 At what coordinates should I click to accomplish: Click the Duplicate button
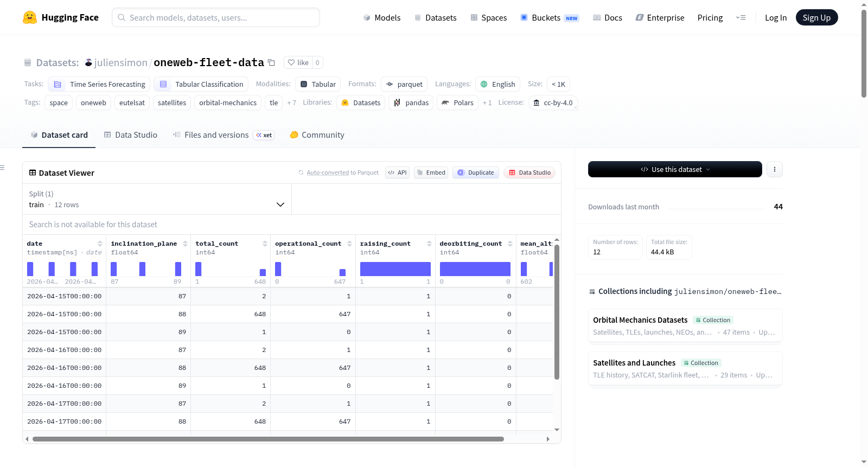[x=476, y=172]
